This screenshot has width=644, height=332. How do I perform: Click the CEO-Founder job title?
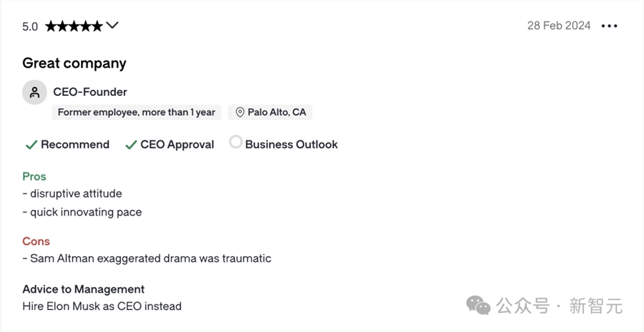pyautogui.click(x=90, y=92)
